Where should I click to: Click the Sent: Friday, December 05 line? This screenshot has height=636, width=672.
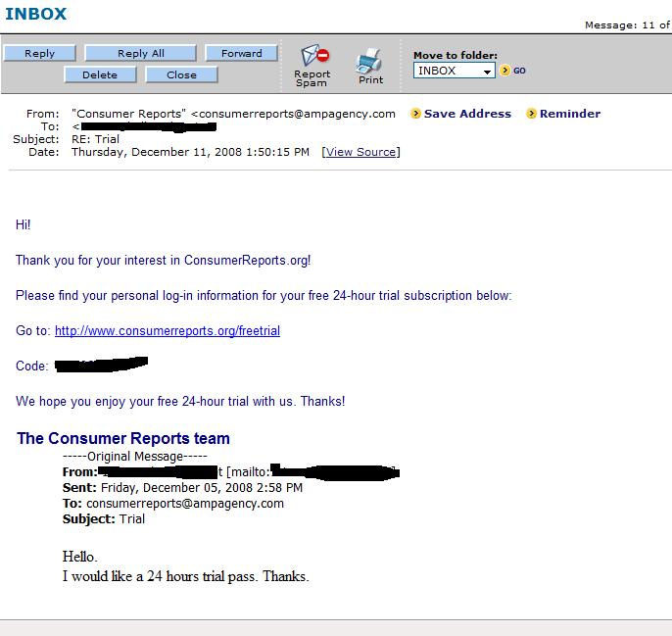pos(182,488)
